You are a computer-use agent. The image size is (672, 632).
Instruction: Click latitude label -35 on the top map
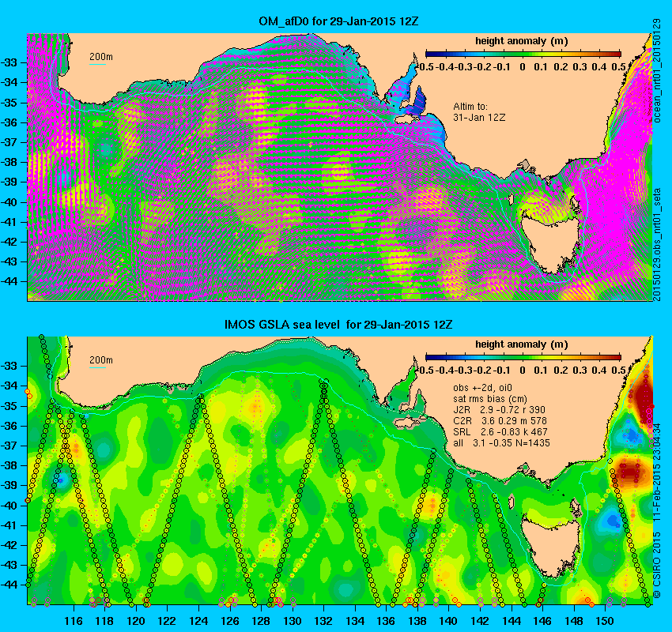pyautogui.click(x=8, y=103)
